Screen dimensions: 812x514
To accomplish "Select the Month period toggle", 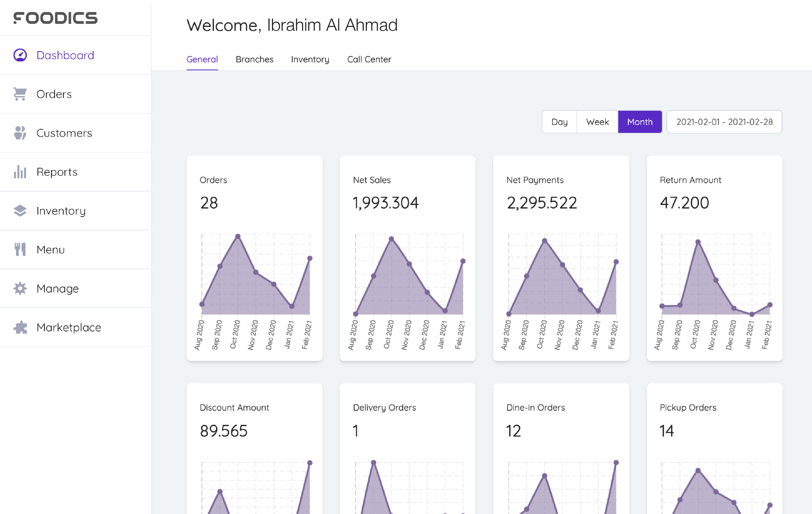I will (x=640, y=122).
